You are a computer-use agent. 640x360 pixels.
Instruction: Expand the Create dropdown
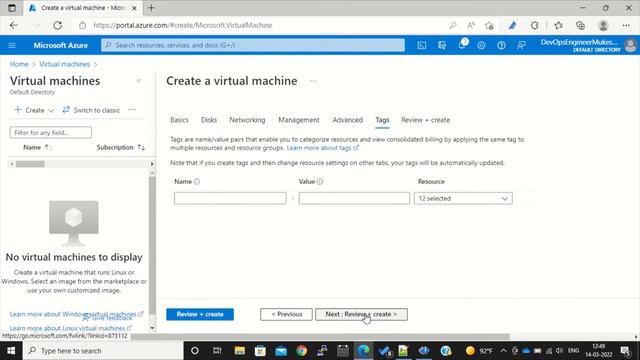pos(34,110)
